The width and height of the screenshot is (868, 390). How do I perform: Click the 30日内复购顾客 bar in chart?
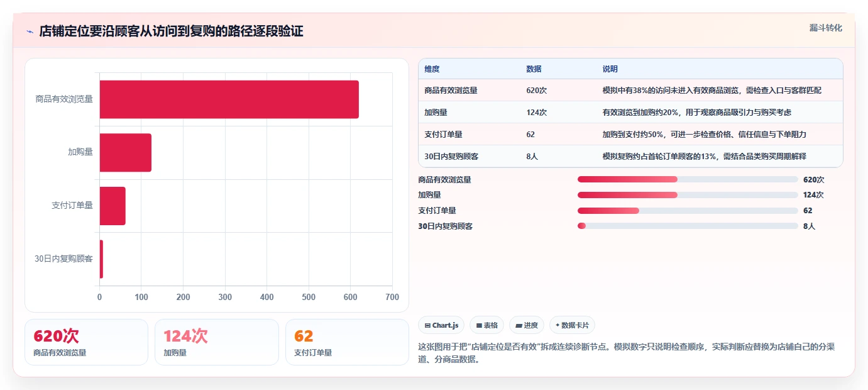tap(101, 259)
